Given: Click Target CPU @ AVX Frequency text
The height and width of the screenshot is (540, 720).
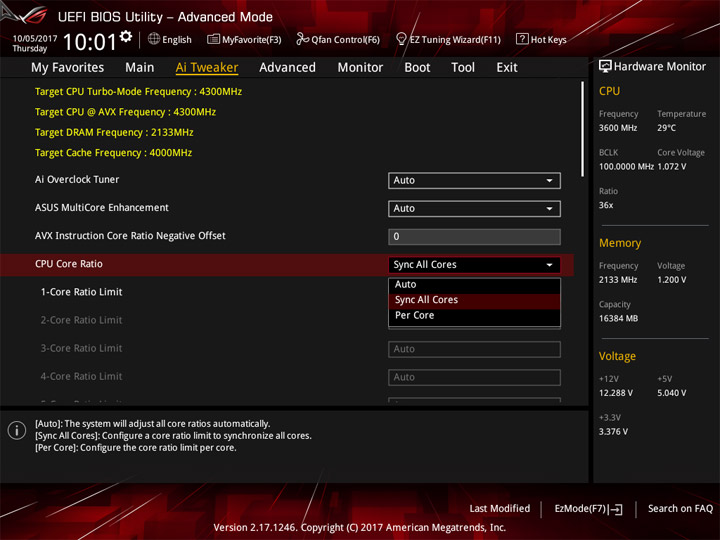Looking at the screenshot, I should (x=125, y=112).
